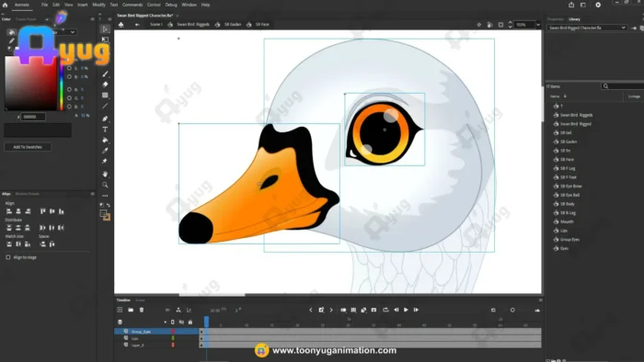This screenshot has height=362, width=644.
Task: Open the Commands menu
Action: coord(132,5)
